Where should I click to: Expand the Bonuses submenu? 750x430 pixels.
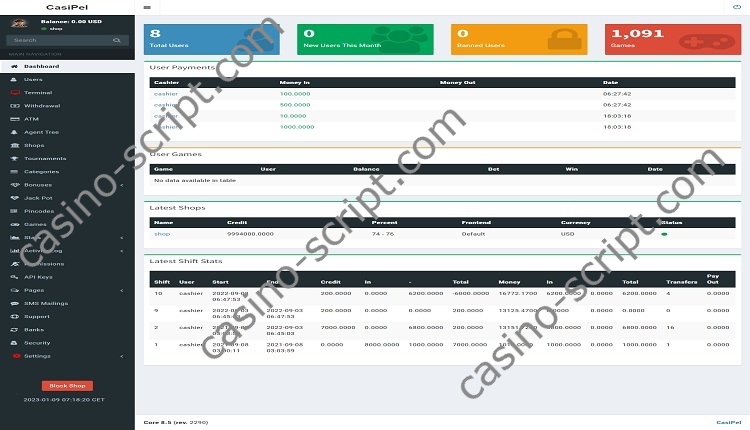pyautogui.click(x=121, y=184)
